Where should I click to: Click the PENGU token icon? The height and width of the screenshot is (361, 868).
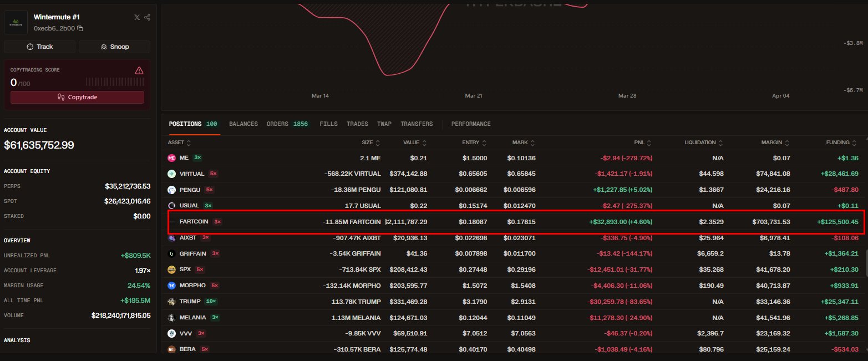coord(171,190)
